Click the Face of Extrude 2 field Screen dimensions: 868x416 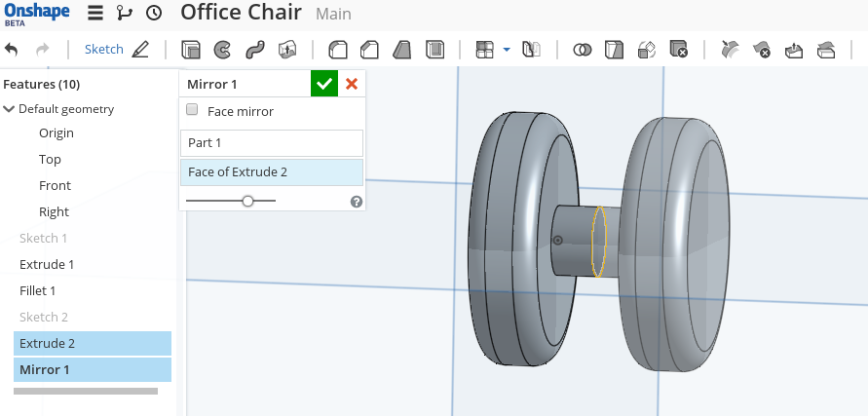pyautogui.click(x=271, y=172)
